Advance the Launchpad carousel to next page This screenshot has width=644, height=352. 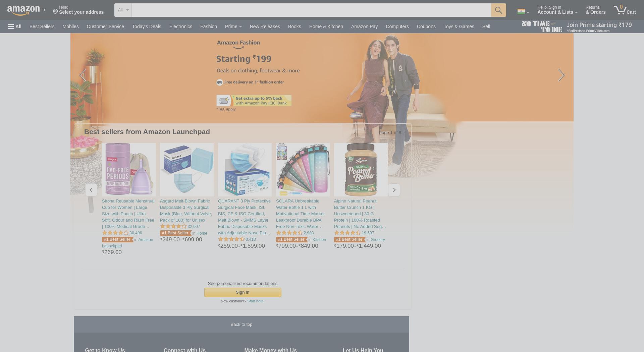[x=394, y=190]
